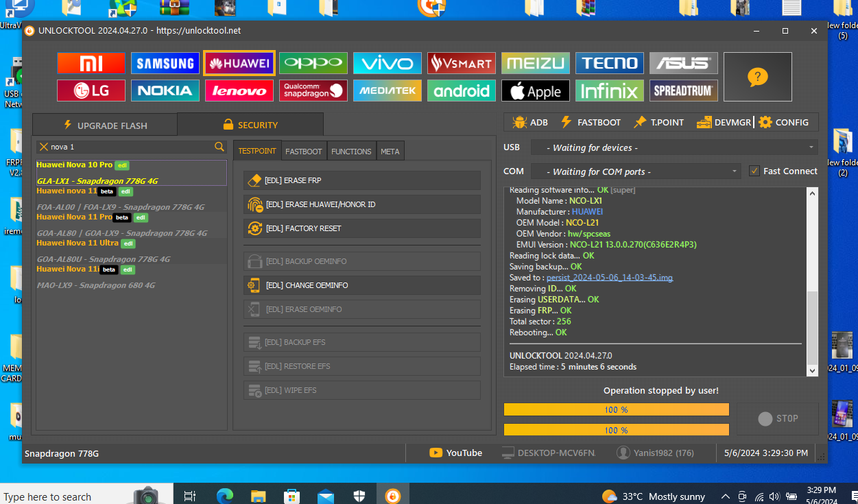Click the Yanis1982 user account entry
This screenshot has width=858, height=504.
click(655, 453)
